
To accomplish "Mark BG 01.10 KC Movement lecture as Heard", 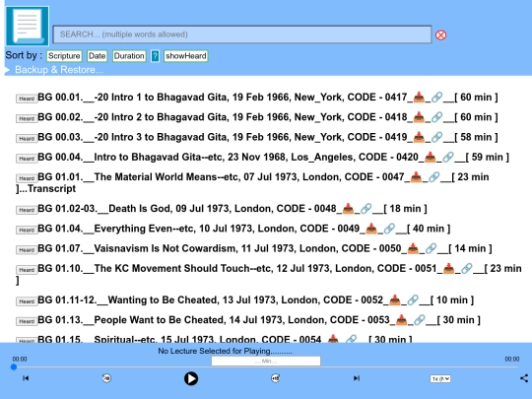I will coord(27,270).
